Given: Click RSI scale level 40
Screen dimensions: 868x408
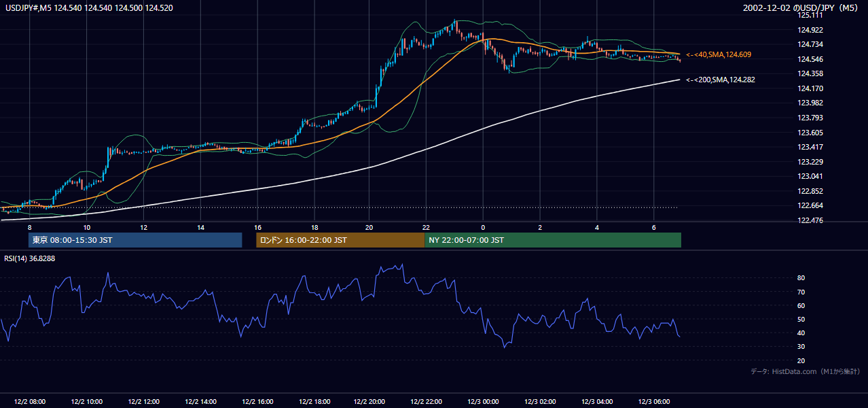Looking at the screenshot, I should (801, 333).
